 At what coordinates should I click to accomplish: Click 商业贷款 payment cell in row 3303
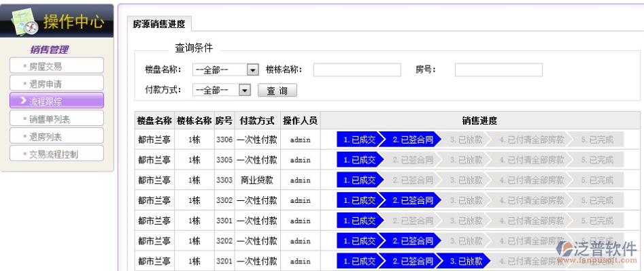click(257, 180)
